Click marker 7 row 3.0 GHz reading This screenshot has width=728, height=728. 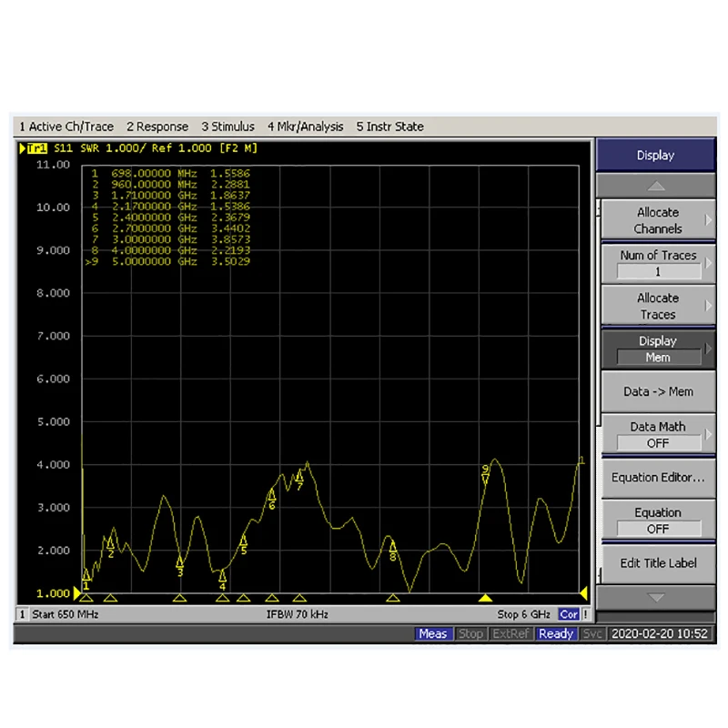[x=170, y=239]
